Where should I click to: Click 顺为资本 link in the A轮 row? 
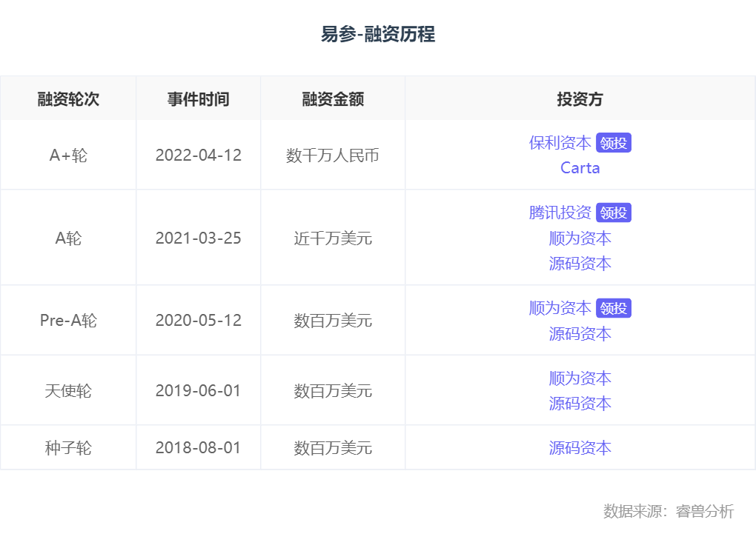coord(580,238)
